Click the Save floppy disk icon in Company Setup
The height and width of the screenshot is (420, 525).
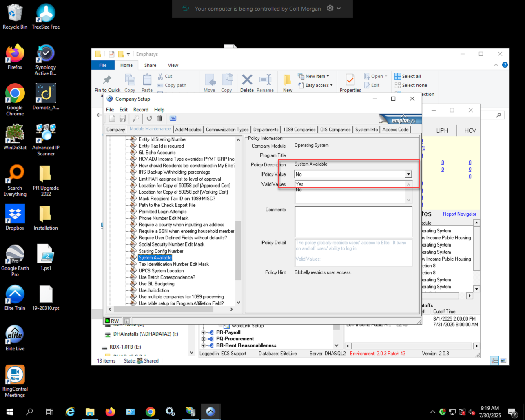pyautogui.click(x=122, y=118)
